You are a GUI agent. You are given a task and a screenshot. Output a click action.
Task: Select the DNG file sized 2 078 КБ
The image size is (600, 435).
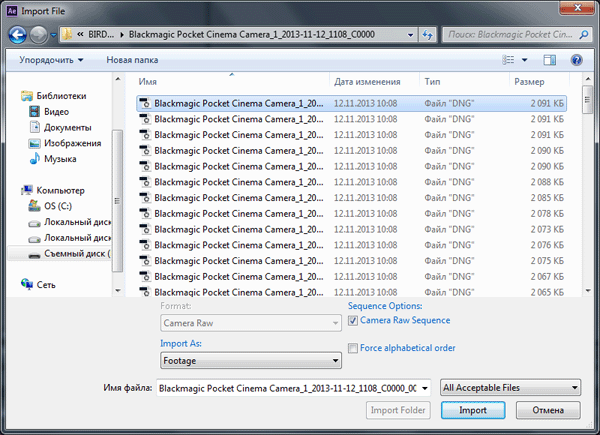pyautogui.click(x=351, y=213)
